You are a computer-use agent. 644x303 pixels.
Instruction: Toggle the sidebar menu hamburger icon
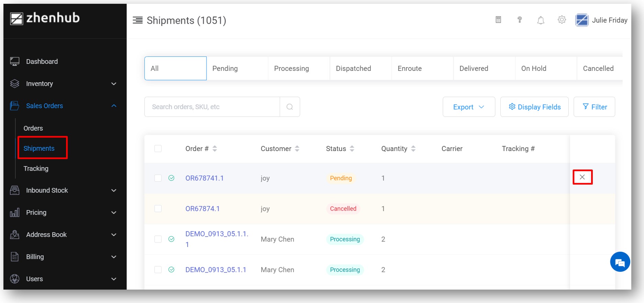tap(138, 20)
